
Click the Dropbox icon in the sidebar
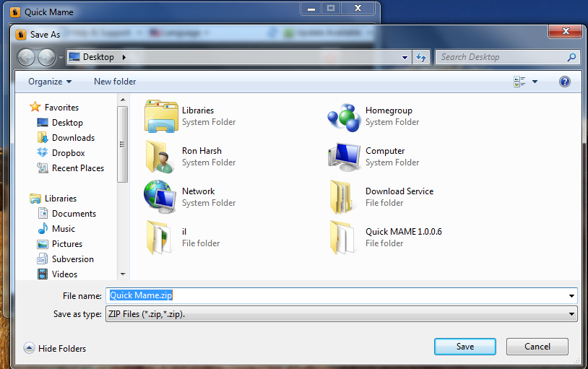click(43, 152)
